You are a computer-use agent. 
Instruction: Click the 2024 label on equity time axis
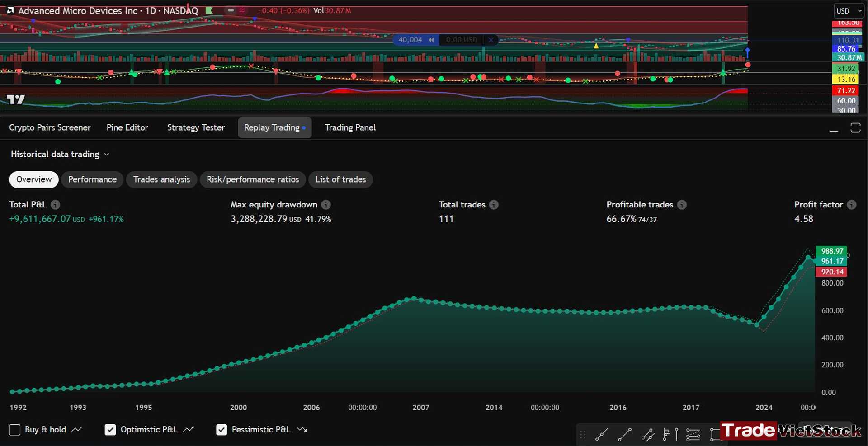point(764,408)
